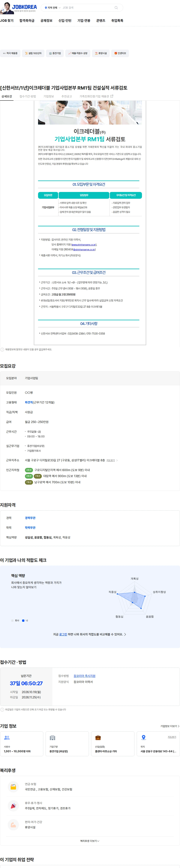Click the 2호선 badge for 구로디지털단지역
The image size is (180, 868).
click(29, 470)
